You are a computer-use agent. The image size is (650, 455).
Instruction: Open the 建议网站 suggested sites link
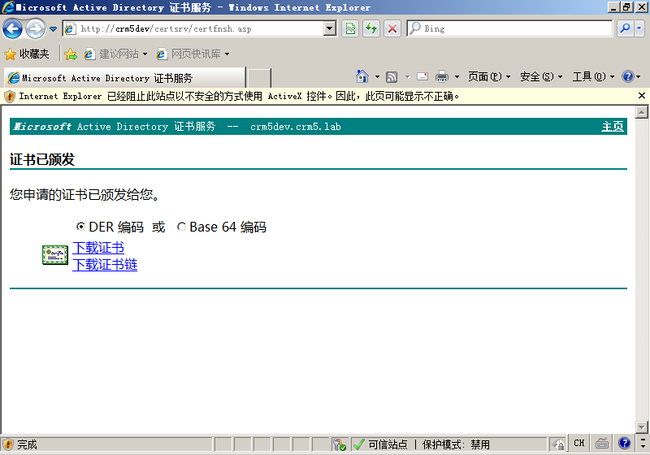coord(116,54)
